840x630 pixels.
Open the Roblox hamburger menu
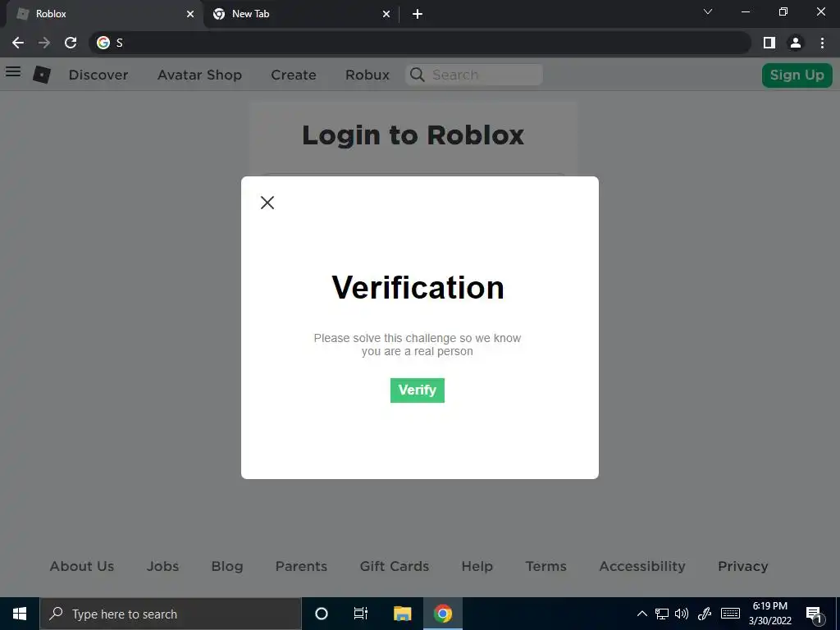[x=13, y=72]
